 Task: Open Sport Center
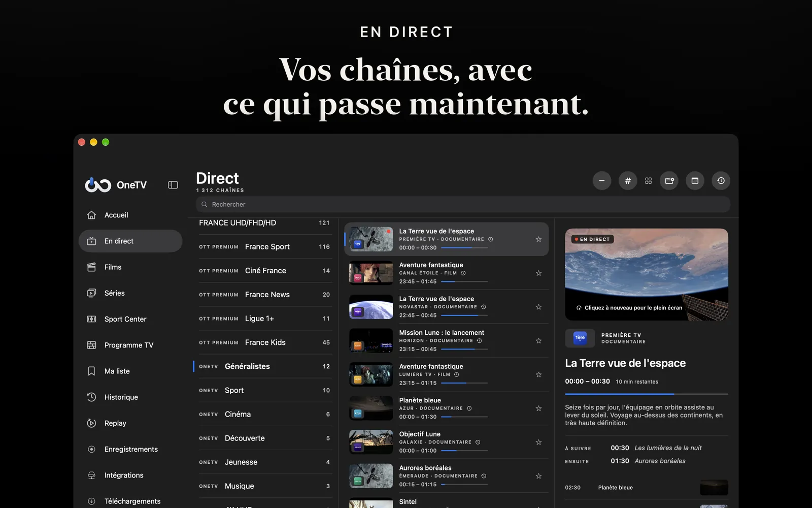130,319
